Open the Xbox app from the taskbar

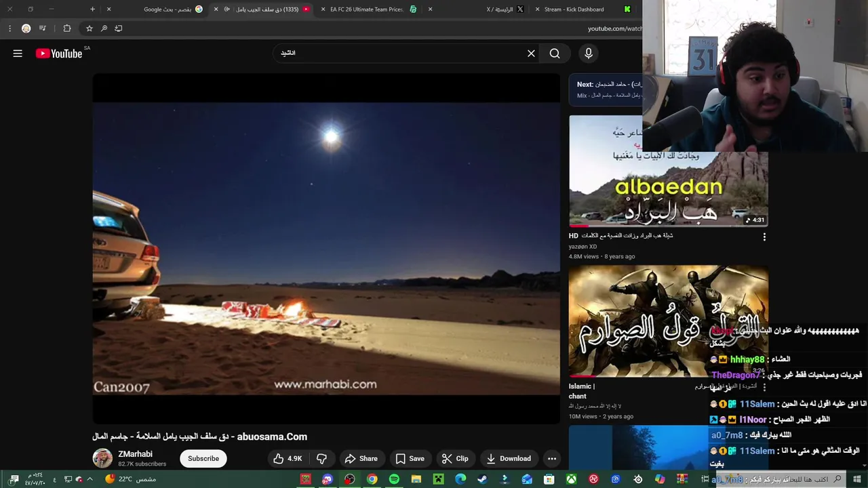(x=572, y=479)
